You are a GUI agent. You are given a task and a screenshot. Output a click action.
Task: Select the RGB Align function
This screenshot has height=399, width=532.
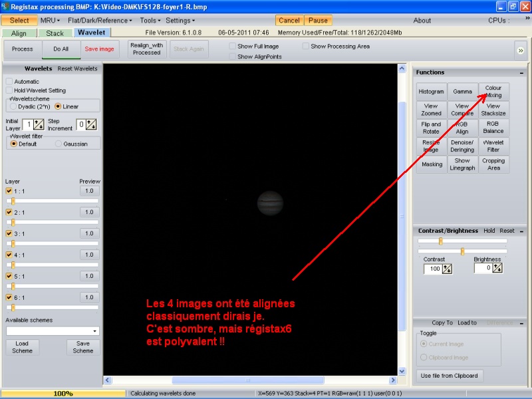click(x=462, y=127)
